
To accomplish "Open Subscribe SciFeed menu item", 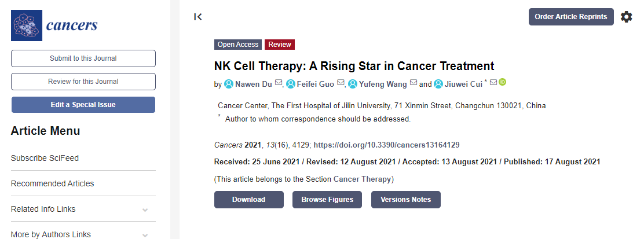I will [x=45, y=158].
